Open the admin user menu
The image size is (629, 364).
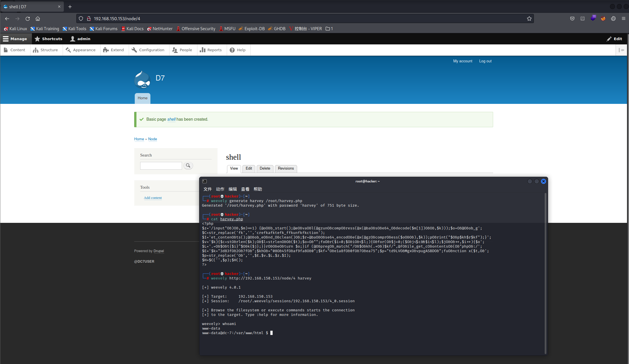click(80, 39)
